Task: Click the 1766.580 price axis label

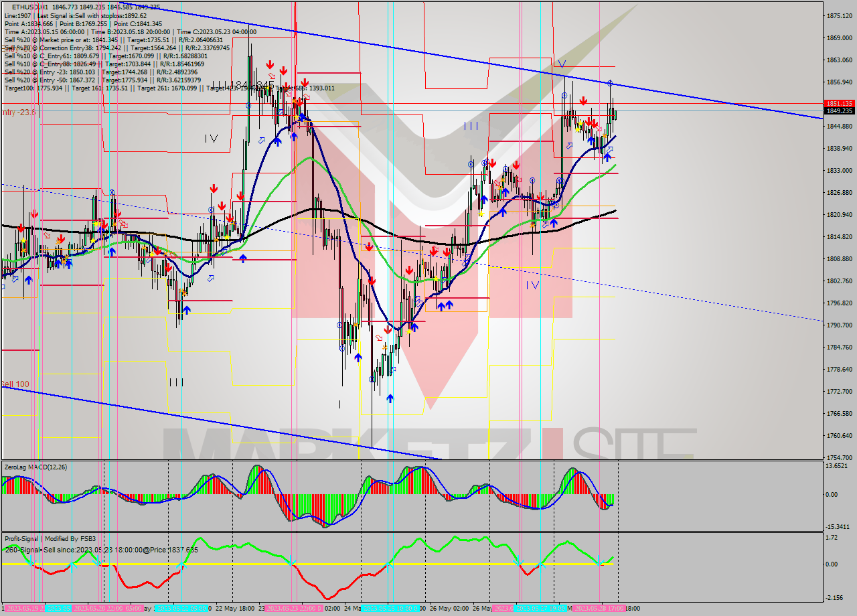Action: pos(840,413)
